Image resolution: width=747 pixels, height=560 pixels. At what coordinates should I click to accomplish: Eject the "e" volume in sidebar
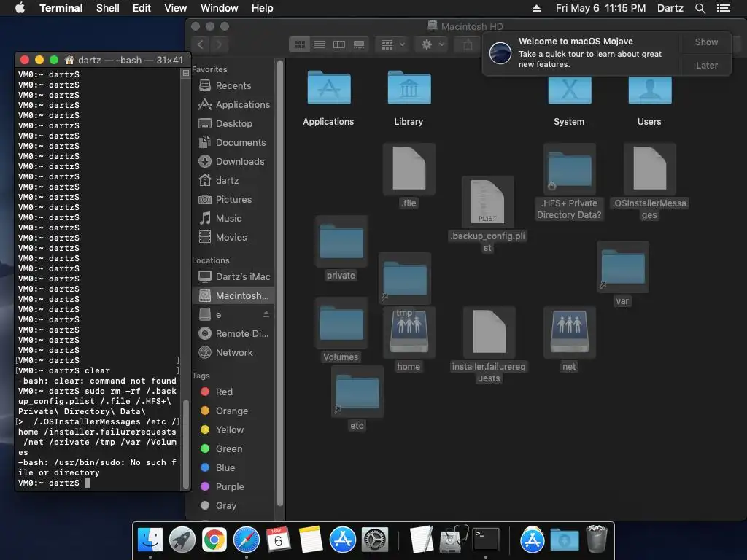(266, 314)
